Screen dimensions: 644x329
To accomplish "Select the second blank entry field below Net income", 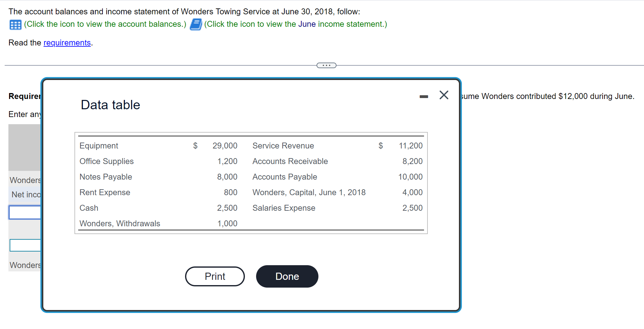I will point(25,245).
